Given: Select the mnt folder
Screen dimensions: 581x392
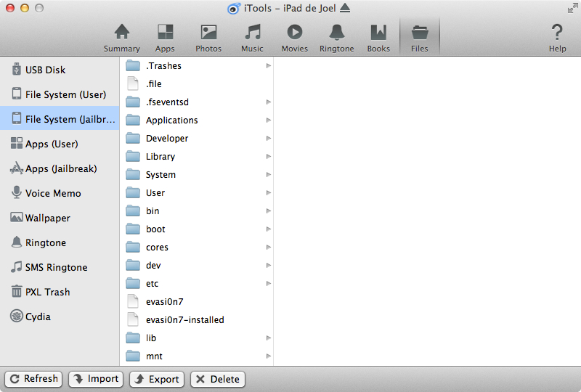Looking at the screenshot, I should tap(197, 356).
